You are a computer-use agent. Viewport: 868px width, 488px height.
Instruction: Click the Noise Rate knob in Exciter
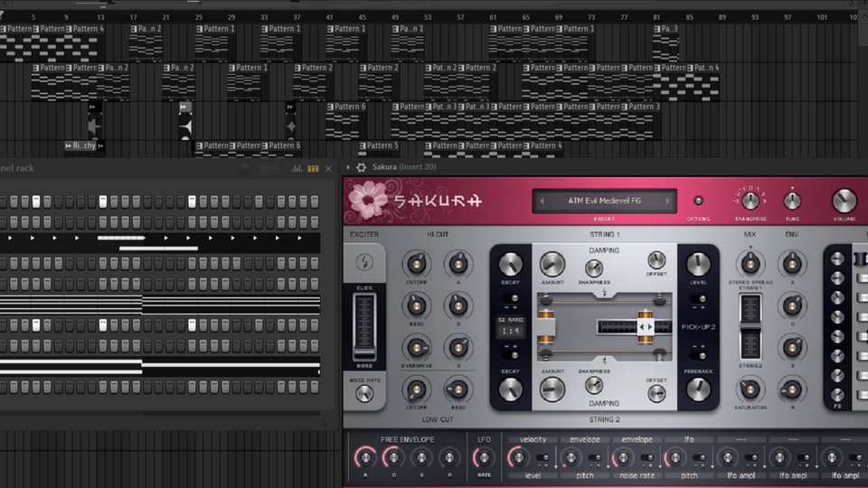(364, 394)
